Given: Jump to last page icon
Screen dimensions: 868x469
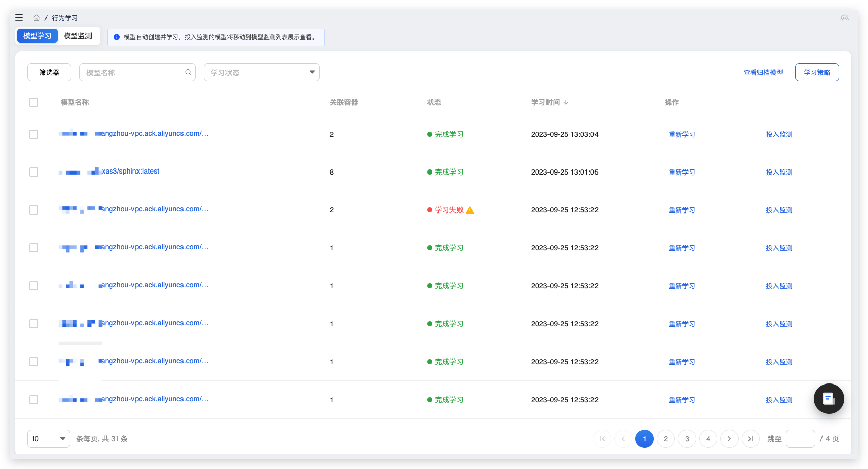Looking at the screenshot, I should [x=750, y=439].
